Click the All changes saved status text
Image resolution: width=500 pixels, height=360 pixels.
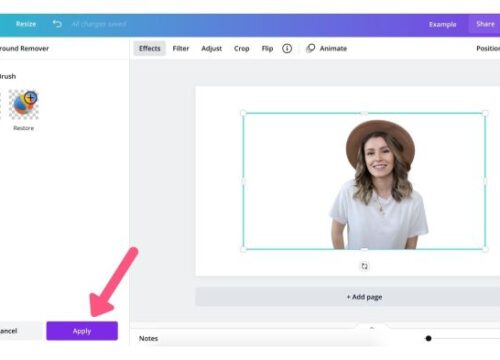[x=99, y=24]
